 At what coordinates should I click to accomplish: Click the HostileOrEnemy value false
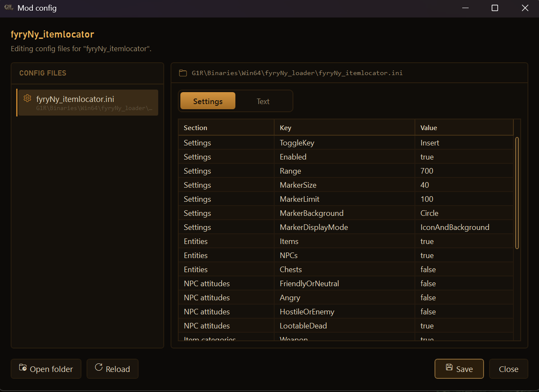[x=464, y=312]
